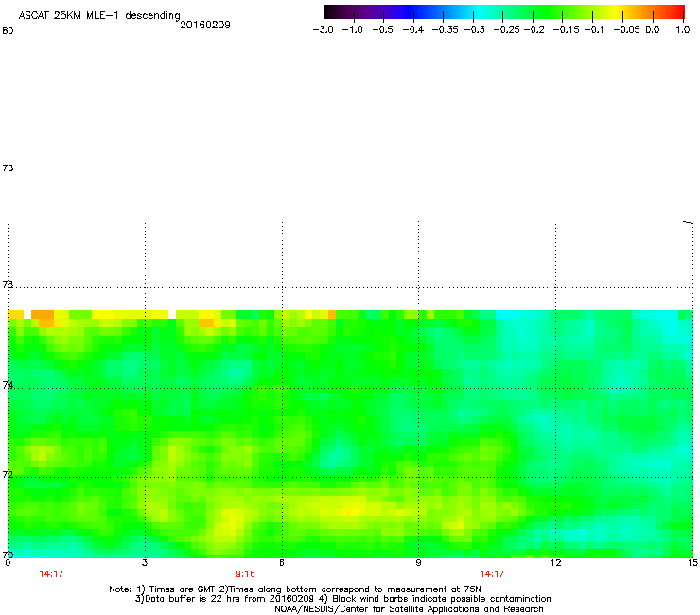Click the longitude 3 axis label

(x=145, y=563)
